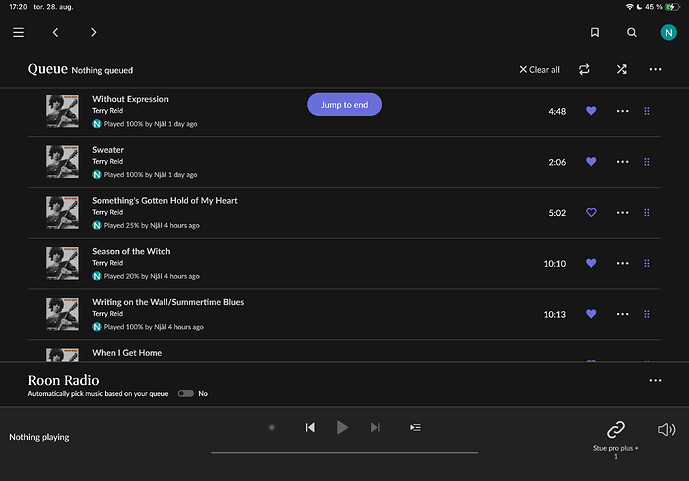Viewport: 689px width, 481px height.
Task: Select the Season of the Witch album thumbnail
Action: click(x=62, y=264)
